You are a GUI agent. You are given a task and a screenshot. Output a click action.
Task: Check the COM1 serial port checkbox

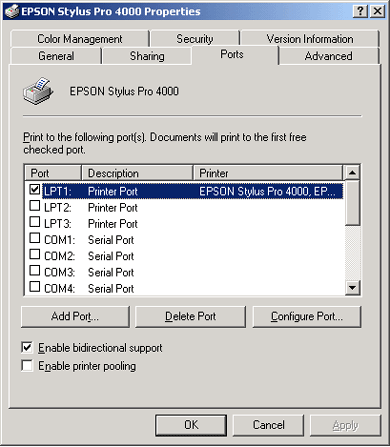click(x=35, y=238)
